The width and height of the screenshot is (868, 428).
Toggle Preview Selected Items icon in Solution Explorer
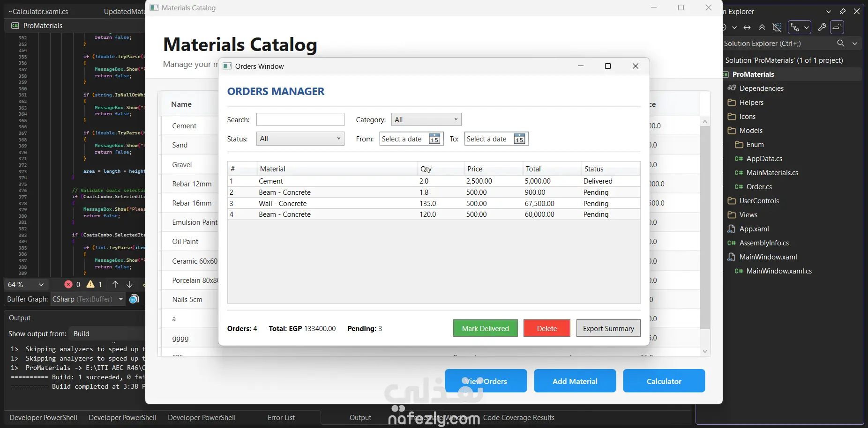837,28
